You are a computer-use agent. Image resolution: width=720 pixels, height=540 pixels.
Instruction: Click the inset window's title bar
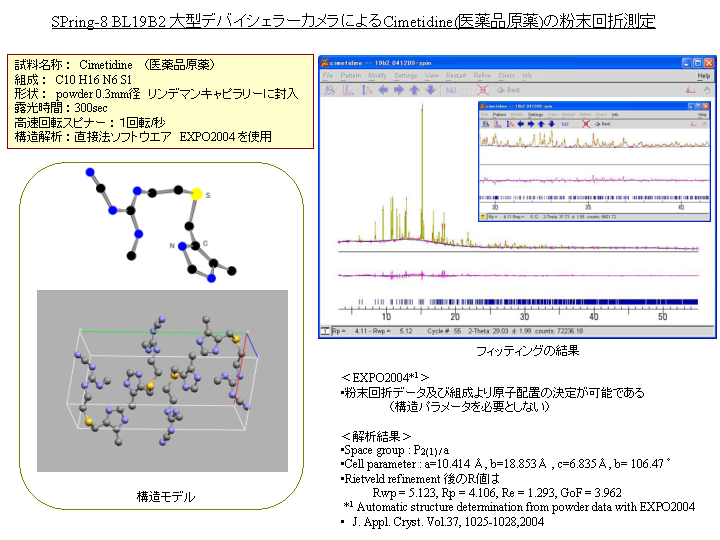(x=594, y=106)
